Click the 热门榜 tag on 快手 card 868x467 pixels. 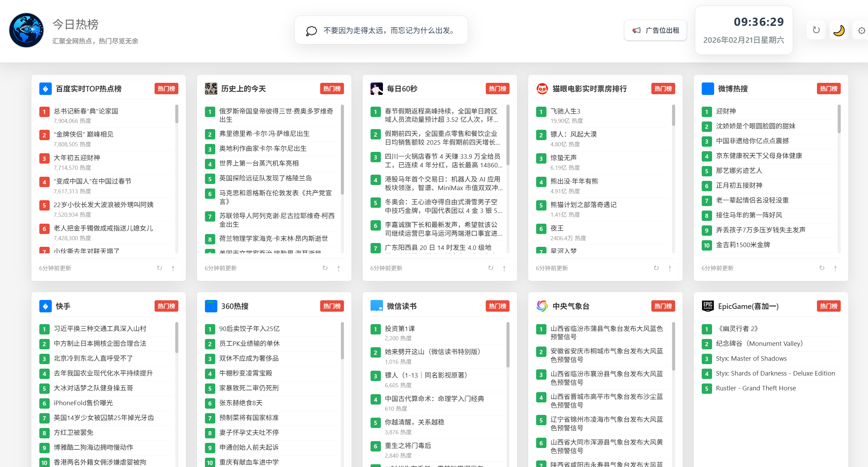(x=166, y=306)
